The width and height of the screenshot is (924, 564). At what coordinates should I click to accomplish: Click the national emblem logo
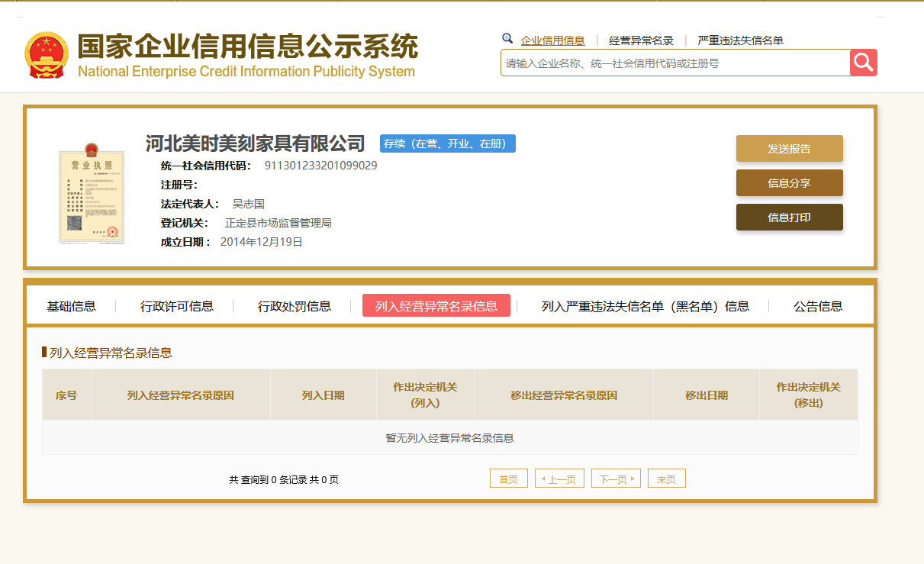47,55
